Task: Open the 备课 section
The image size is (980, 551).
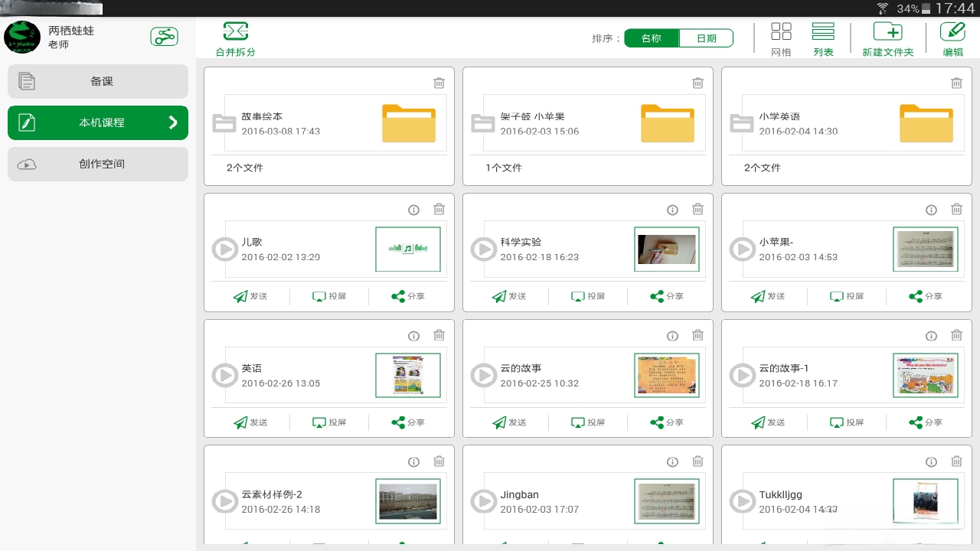Action: point(98,81)
